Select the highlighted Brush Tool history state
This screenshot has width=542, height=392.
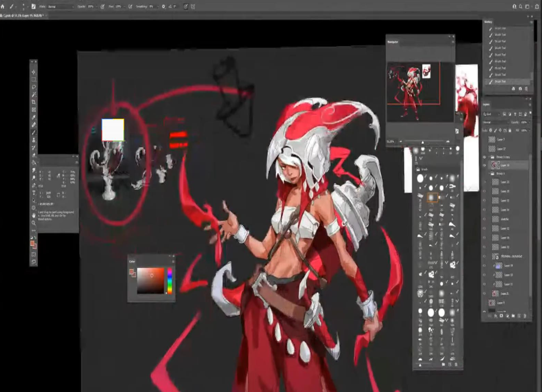coord(508,82)
